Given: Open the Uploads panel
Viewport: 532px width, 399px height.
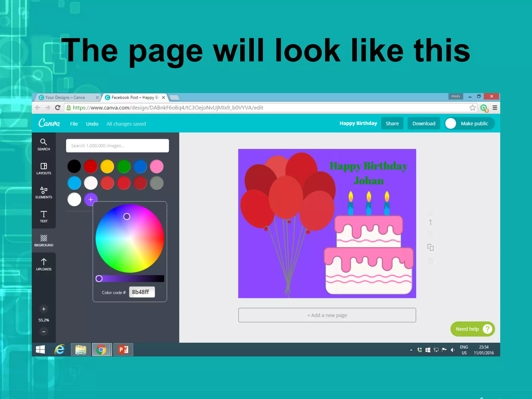Looking at the screenshot, I should pos(44,265).
